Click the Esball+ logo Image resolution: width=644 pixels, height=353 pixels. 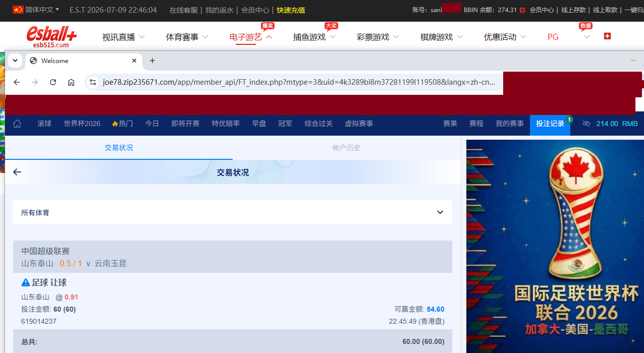coord(51,36)
